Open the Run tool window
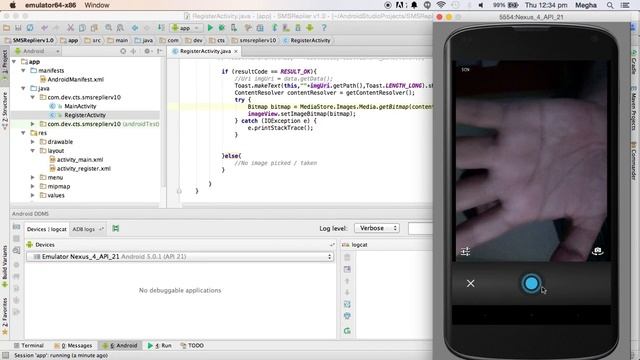The image size is (640, 360). pos(160,345)
